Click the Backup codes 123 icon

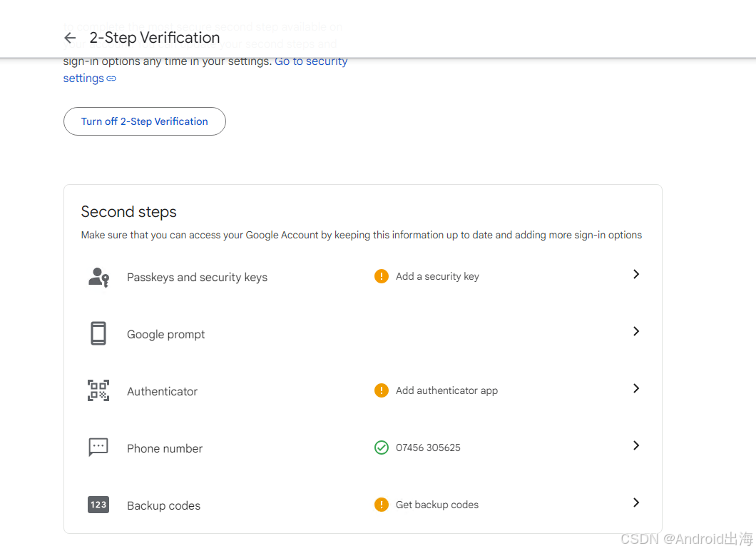point(98,505)
